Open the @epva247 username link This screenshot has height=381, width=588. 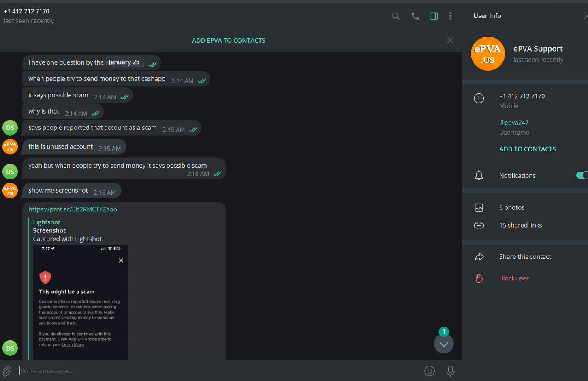[514, 123]
